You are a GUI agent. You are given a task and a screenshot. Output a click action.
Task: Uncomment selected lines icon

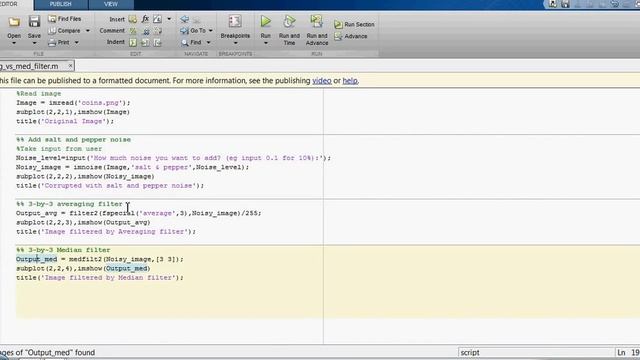point(146,31)
